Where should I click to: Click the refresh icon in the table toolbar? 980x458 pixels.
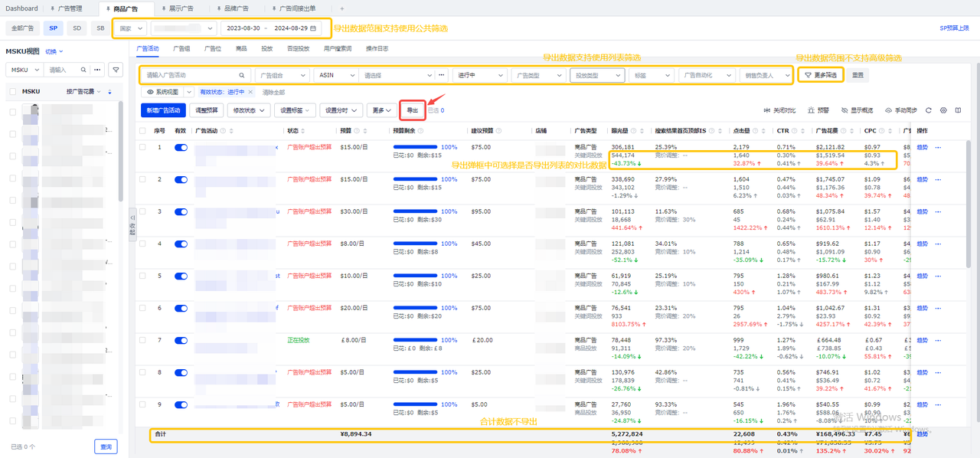click(x=929, y=110)
